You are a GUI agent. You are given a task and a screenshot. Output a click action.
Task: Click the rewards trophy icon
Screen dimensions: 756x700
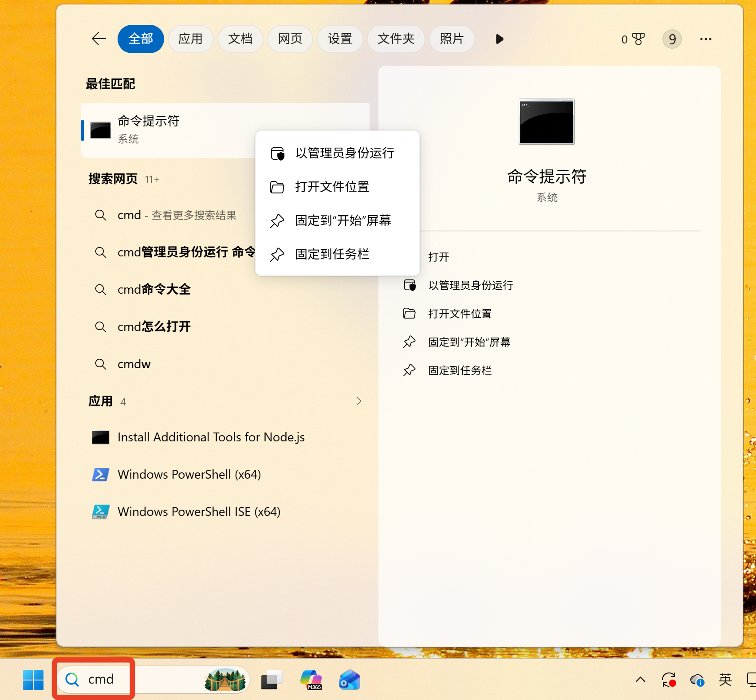pyautogui.click(x=638, y=39)
